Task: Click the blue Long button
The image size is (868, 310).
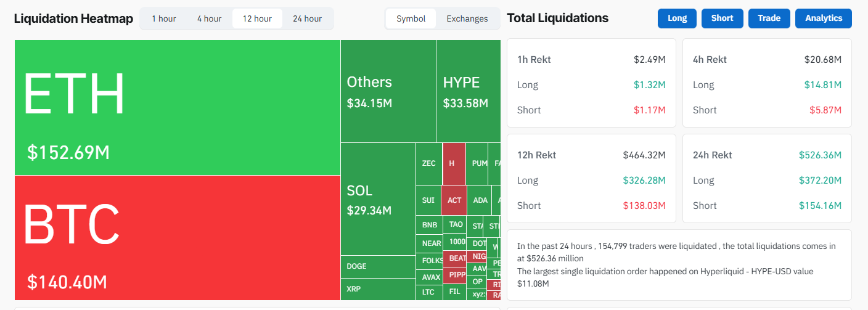Action: click(x=677, y=18)
